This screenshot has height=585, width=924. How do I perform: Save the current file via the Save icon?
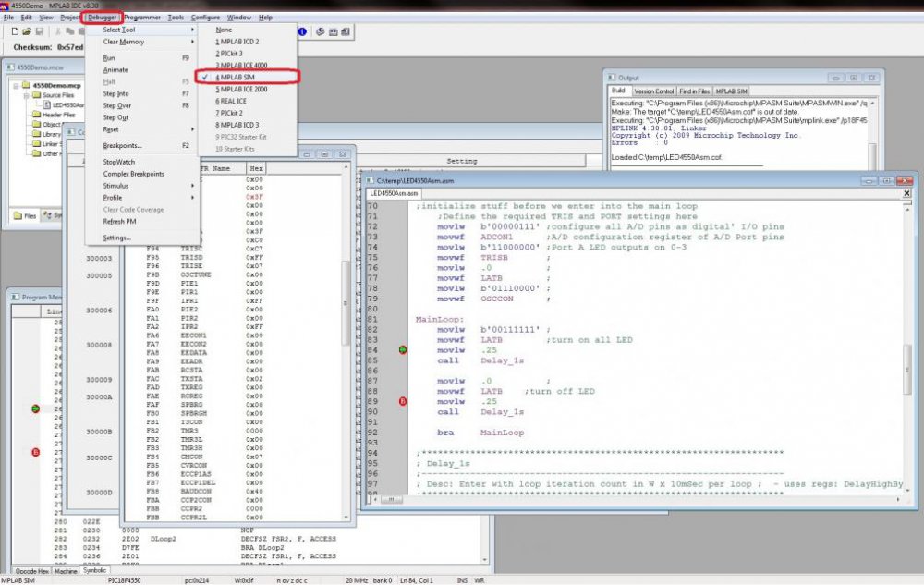pyautogui.click(x=41, y=30)
